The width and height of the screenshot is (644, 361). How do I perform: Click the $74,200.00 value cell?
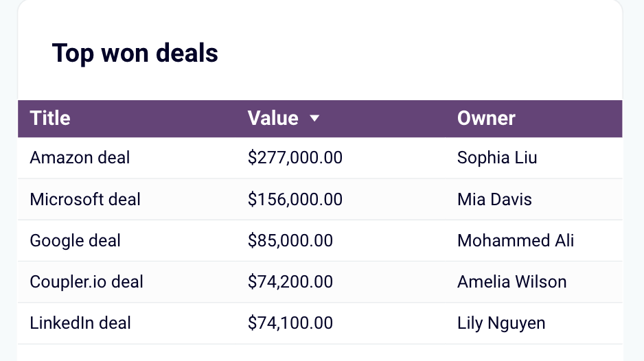coord(290,282)
